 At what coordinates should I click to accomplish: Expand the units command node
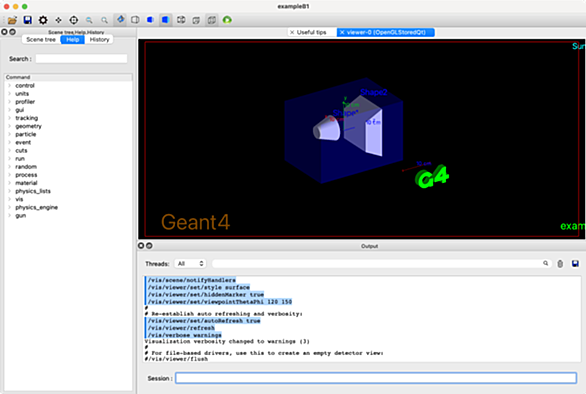(9, 93)
